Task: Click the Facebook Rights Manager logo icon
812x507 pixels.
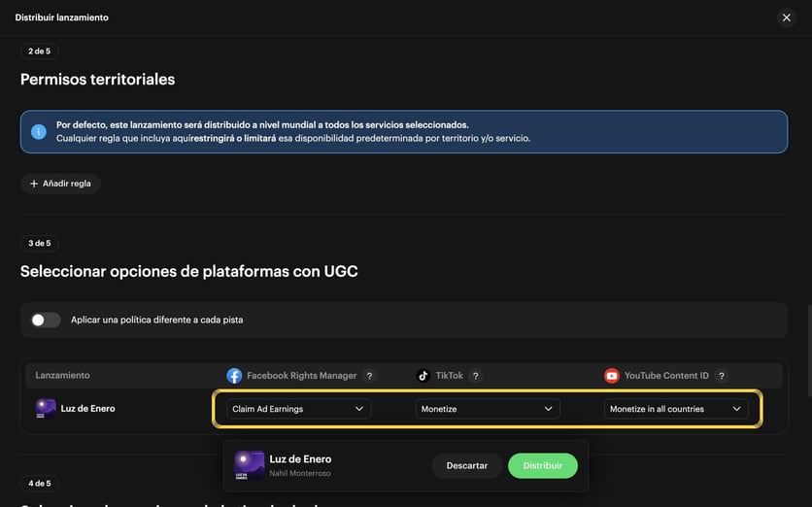Action: 234,376
